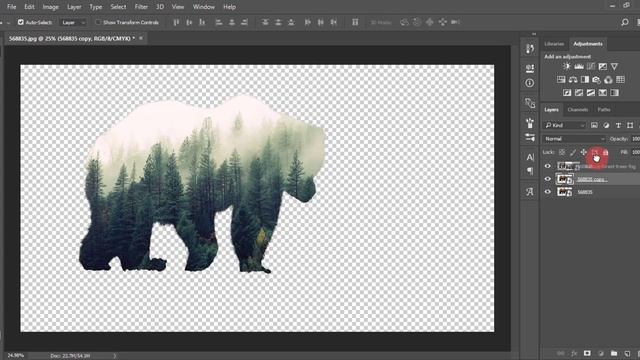The image size is (640, 360).
Task: Add a Selective Color adjustment
Action: [602, 93]
